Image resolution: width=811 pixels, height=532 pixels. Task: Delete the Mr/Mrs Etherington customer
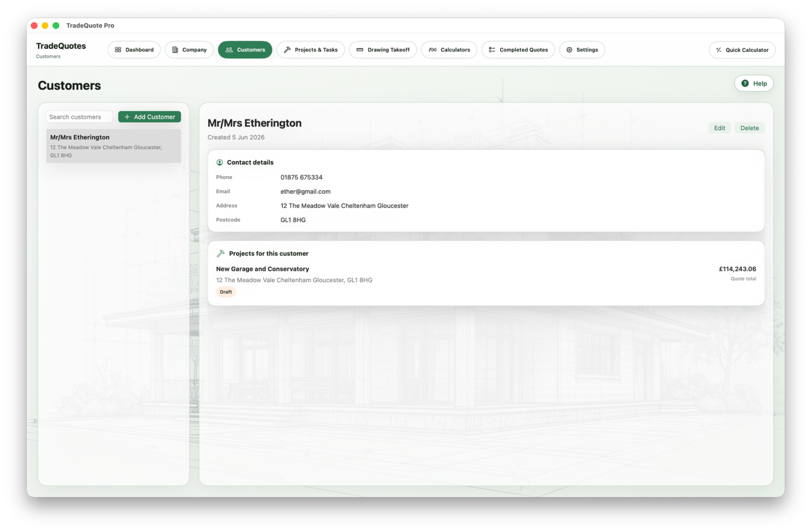(749, 128)
